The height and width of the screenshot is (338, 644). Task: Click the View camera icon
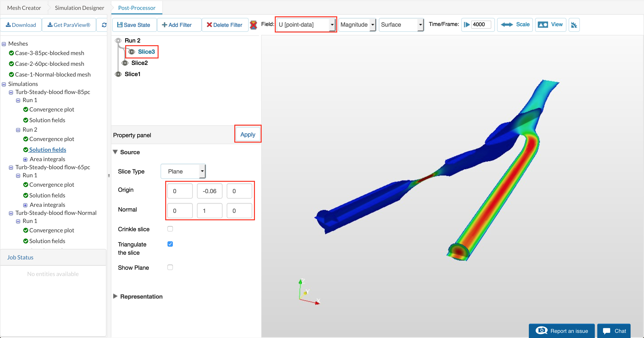click(543, 25)
